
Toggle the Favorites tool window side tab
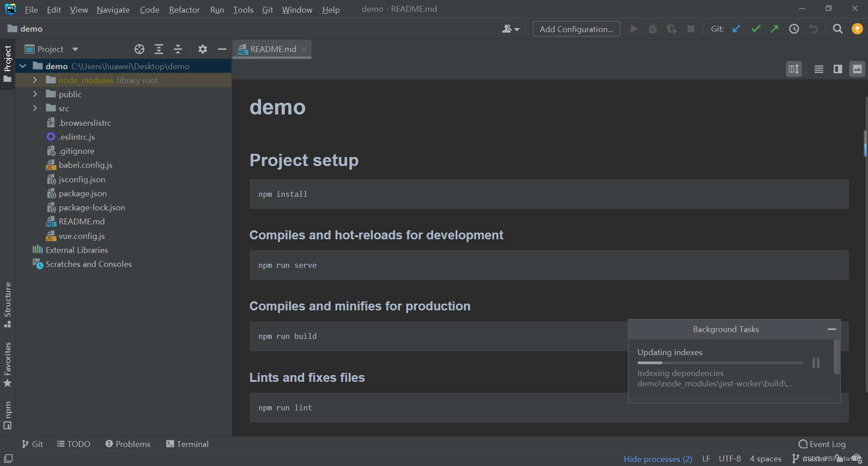tap(8, 365)
